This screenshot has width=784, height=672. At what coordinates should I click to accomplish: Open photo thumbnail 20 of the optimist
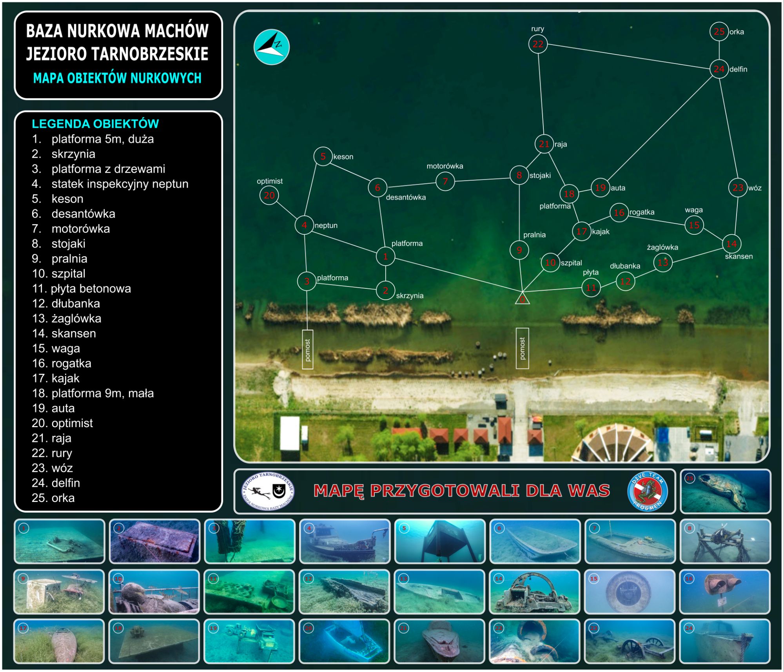(345, 641)
